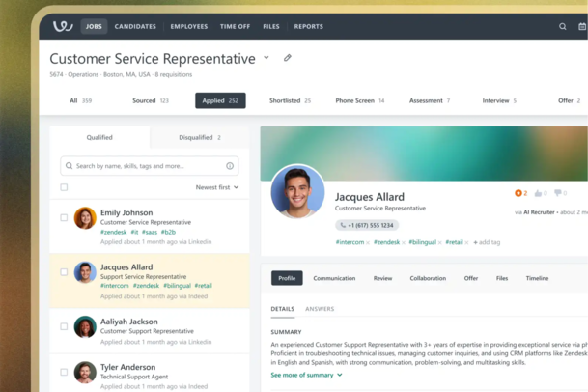Click Emily Johnson's #saas tag
This screenshot has height=392, width=588.
tap(150, 232)
